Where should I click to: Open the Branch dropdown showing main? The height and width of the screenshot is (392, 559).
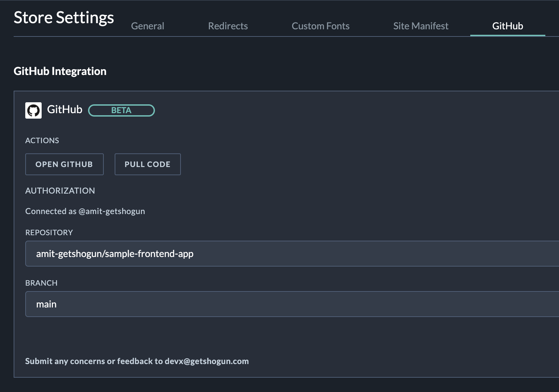pos(292,304)
